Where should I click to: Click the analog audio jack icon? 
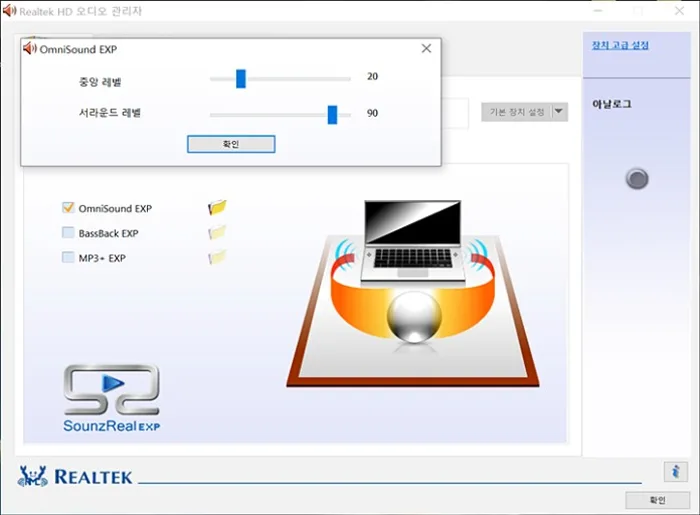tap(636, 179)
